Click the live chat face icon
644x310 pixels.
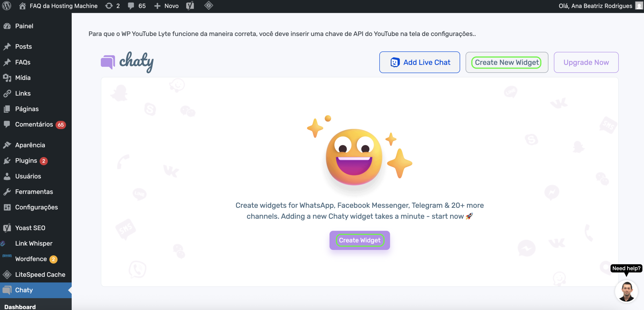click(x=395, y=62)
